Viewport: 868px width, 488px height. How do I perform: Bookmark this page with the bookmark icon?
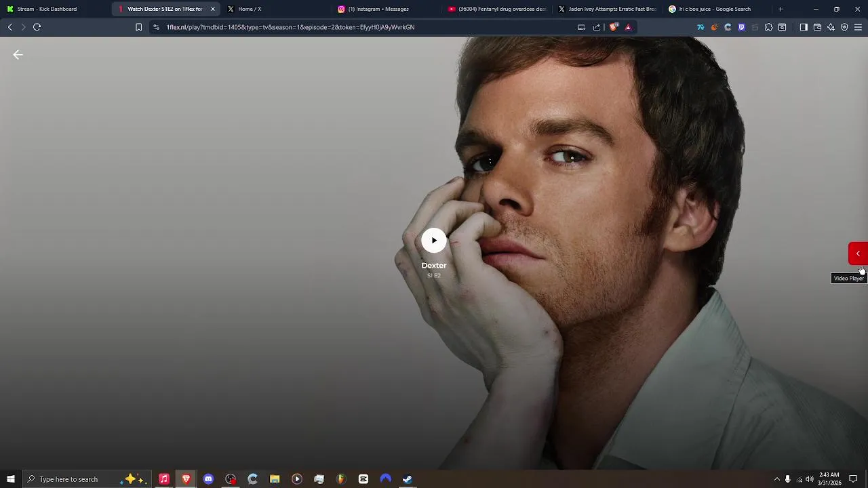138,27
